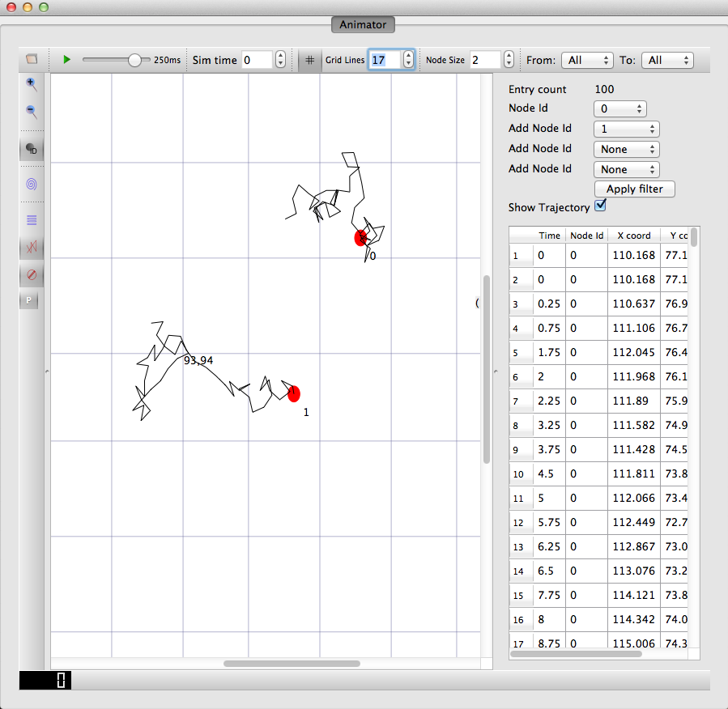Uncheck the Show Trajectory checkbox
The width and height of the screenshot is (728, 709).
600,206
